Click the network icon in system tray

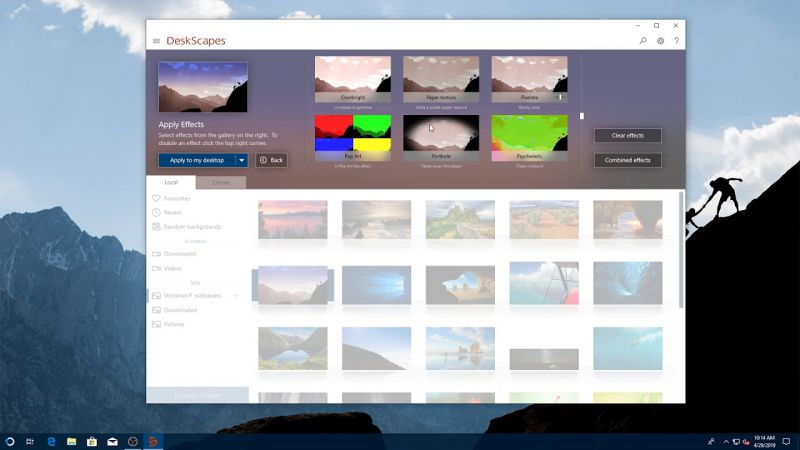point(736,442)
